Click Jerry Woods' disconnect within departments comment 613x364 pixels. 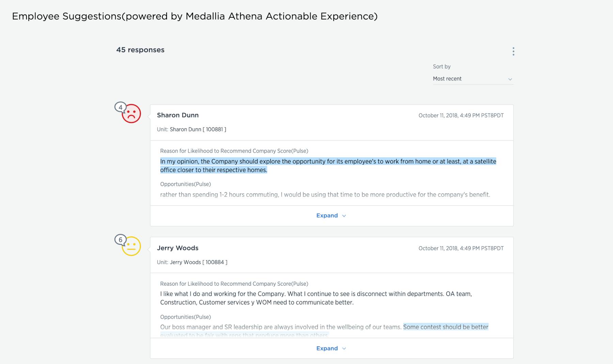point(316,298)
